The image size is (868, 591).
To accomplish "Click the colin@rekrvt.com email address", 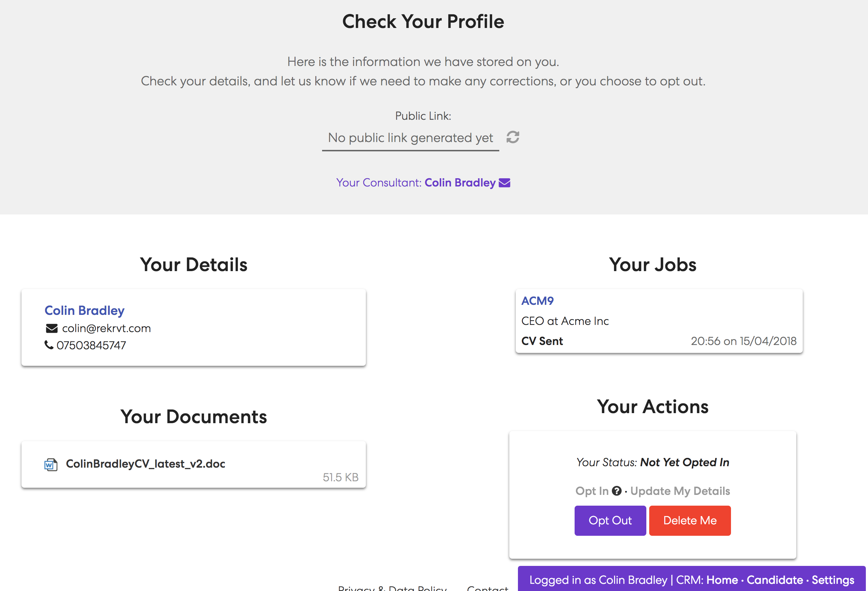I will pos(107,328).
